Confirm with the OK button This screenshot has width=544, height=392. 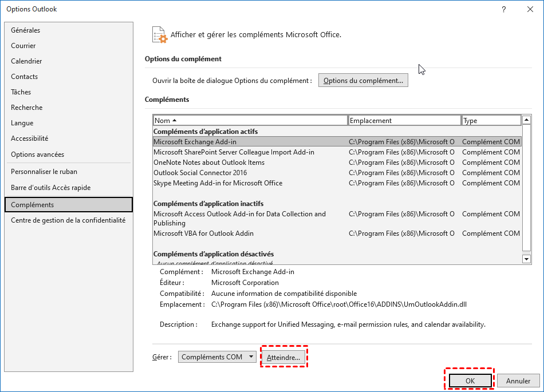click(470, 381)
